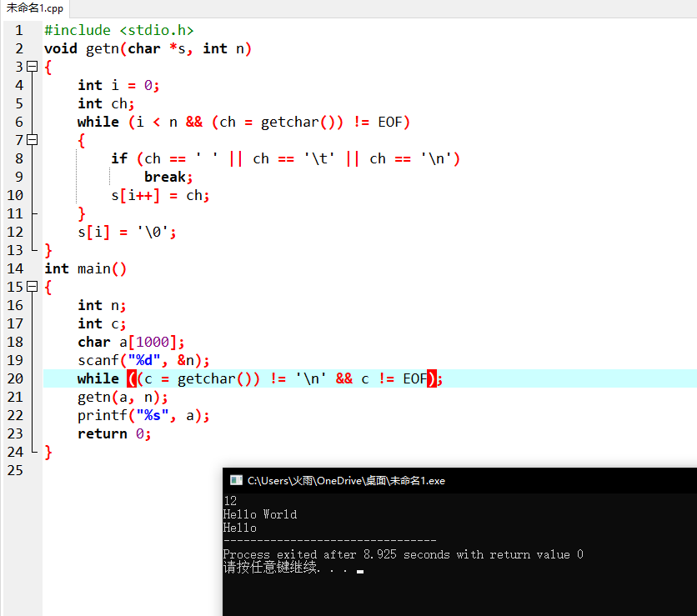Click 'EOF' on line 6
Screen dimensions: 697x616
pos(390,123)
